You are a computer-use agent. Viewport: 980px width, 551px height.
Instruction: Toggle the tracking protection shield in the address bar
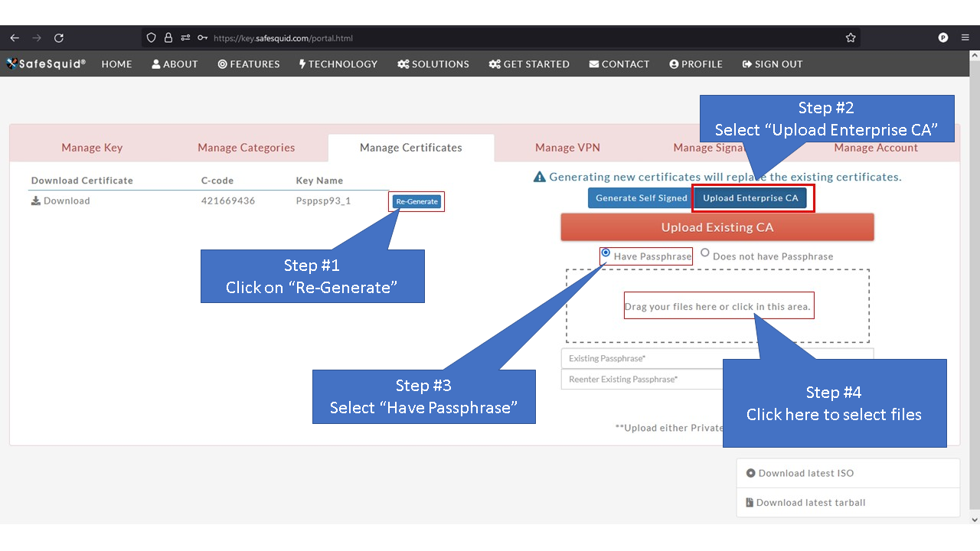click(150, 37)
